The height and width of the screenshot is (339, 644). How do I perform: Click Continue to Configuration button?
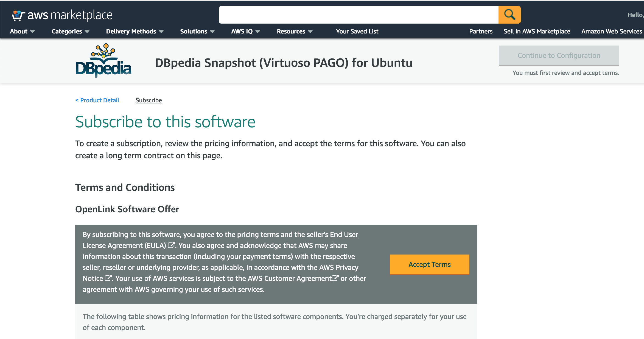point(559,56)
